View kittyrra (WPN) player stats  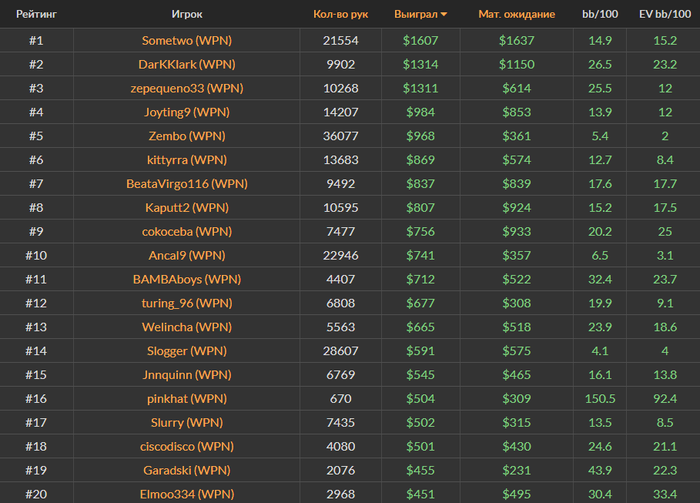pyautogui.click(x=187, y=160)
